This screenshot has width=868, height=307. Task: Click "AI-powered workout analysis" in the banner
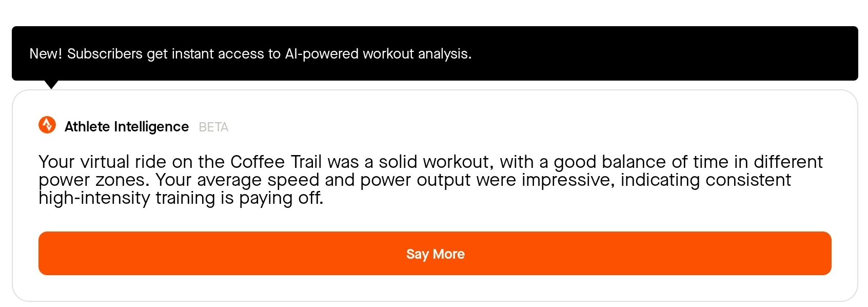click(x=378, y=54)
